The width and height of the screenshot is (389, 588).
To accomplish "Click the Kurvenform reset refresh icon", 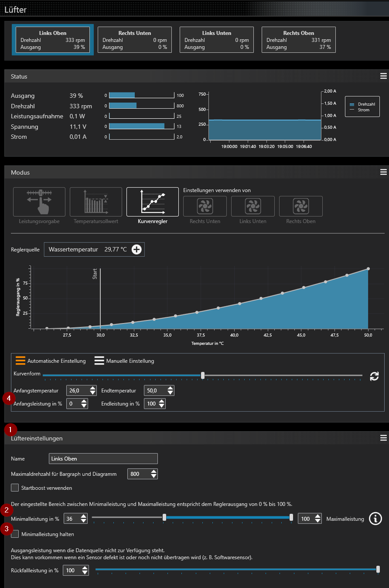I will [374, 376].
